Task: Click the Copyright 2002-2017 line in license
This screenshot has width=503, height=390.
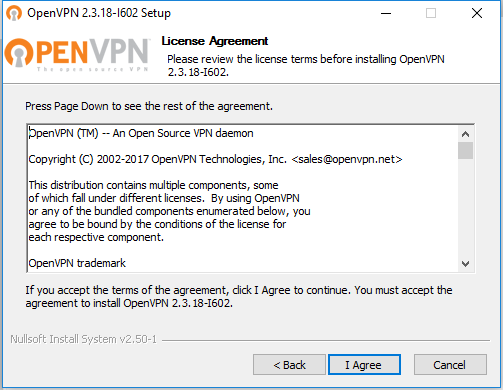Action: click(x=215, y=159)
